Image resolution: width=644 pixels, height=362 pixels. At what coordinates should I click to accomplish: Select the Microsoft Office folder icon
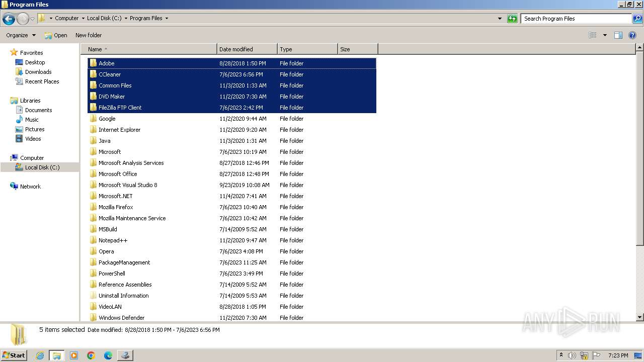pos(93,174)
